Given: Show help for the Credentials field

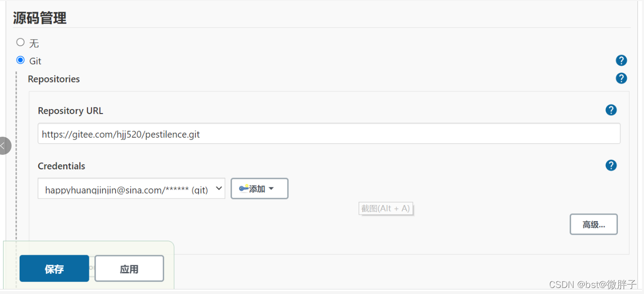Looking at the screenshot, I should (x=611, y=165).
